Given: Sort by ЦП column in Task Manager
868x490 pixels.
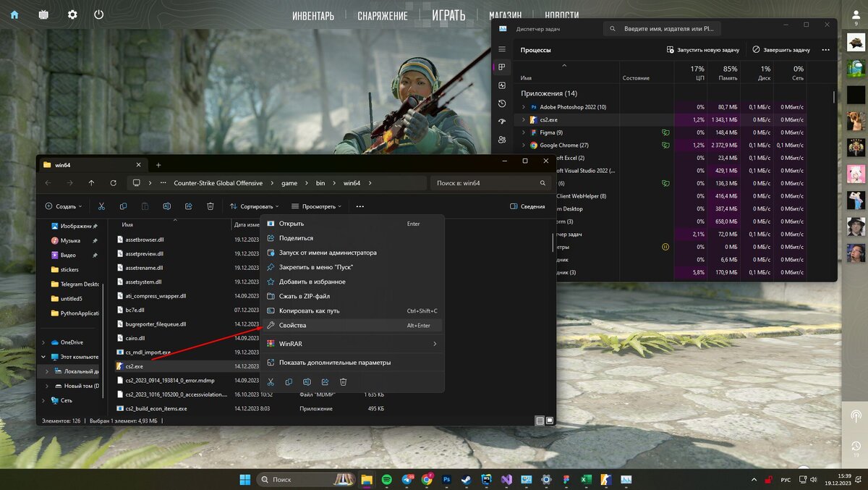Looking at the screenshot, I should click(691, 72).
